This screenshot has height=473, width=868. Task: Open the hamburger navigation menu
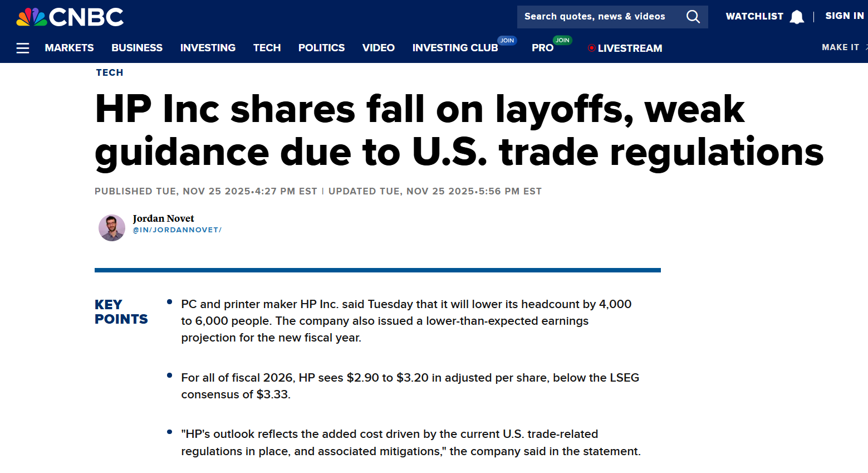[x=23, y=48]
